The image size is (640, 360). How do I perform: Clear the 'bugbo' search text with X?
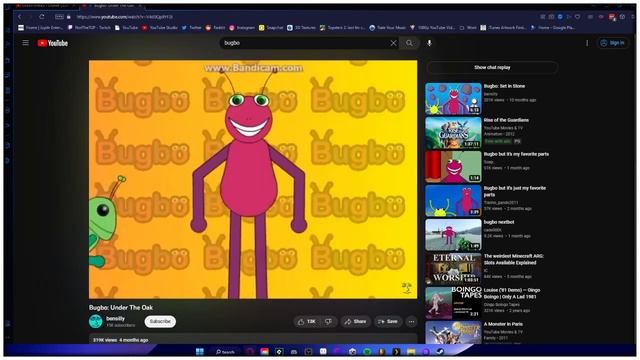click(393, 43)
